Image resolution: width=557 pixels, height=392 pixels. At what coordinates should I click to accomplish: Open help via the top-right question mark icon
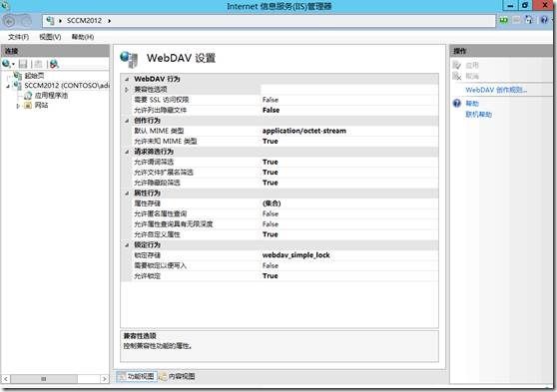(x=544, y=20)
